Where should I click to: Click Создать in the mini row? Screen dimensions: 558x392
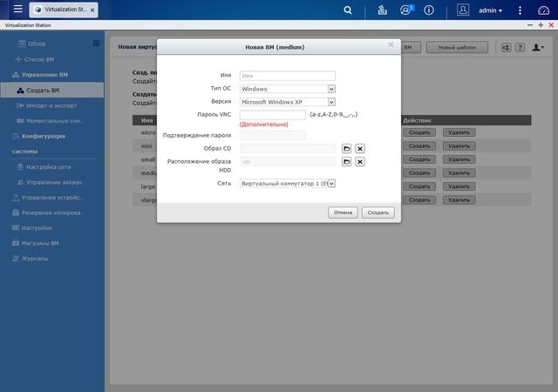pos(419,146)
